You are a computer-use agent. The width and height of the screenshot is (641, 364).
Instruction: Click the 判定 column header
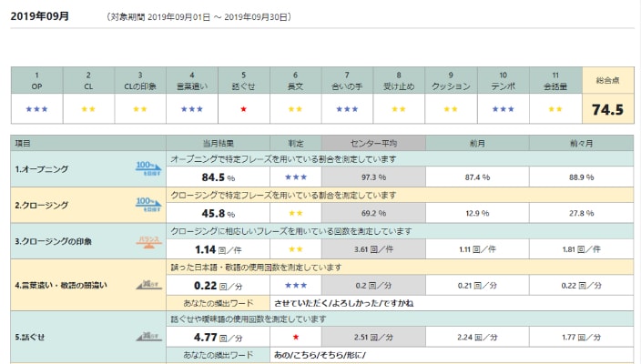[296, 144]
